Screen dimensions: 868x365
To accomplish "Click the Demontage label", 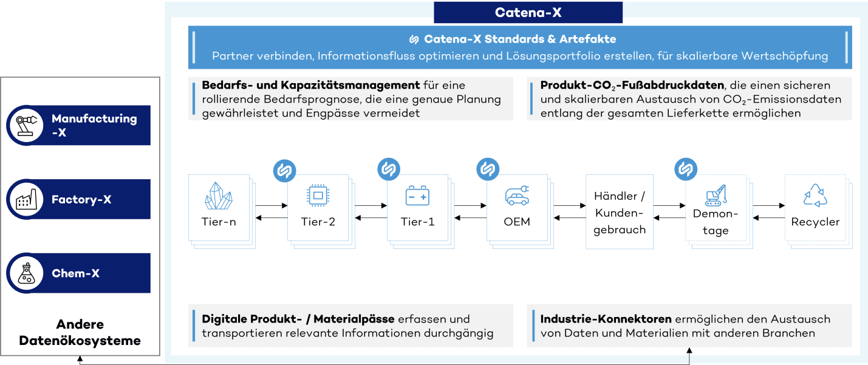I will pyautogui.click(x=716, y=222).
